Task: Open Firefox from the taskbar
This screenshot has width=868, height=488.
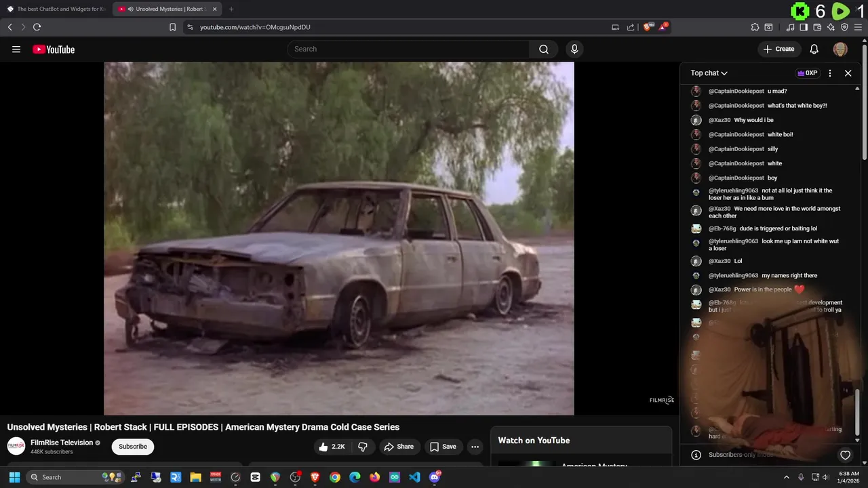Action: (x=374, y=477)
